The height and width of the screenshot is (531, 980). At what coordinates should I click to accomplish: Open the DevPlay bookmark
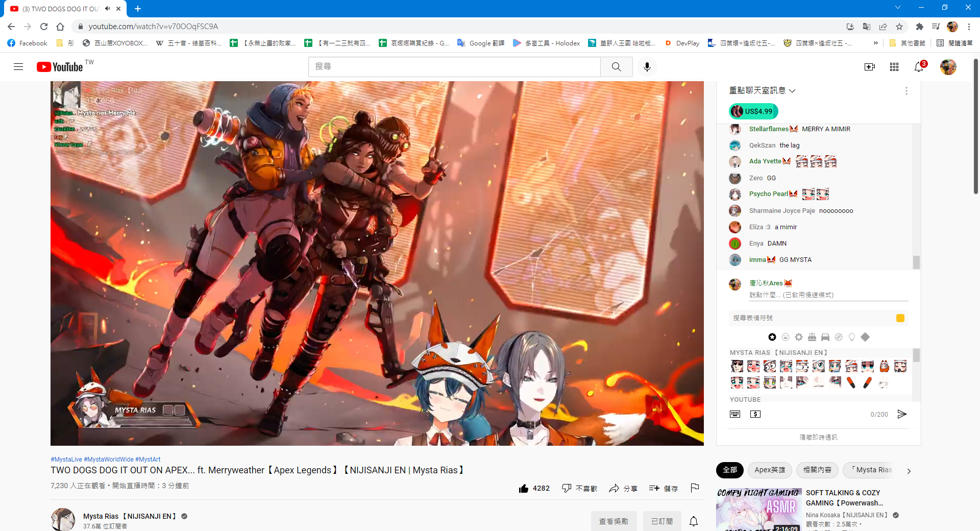click(682, 43)
